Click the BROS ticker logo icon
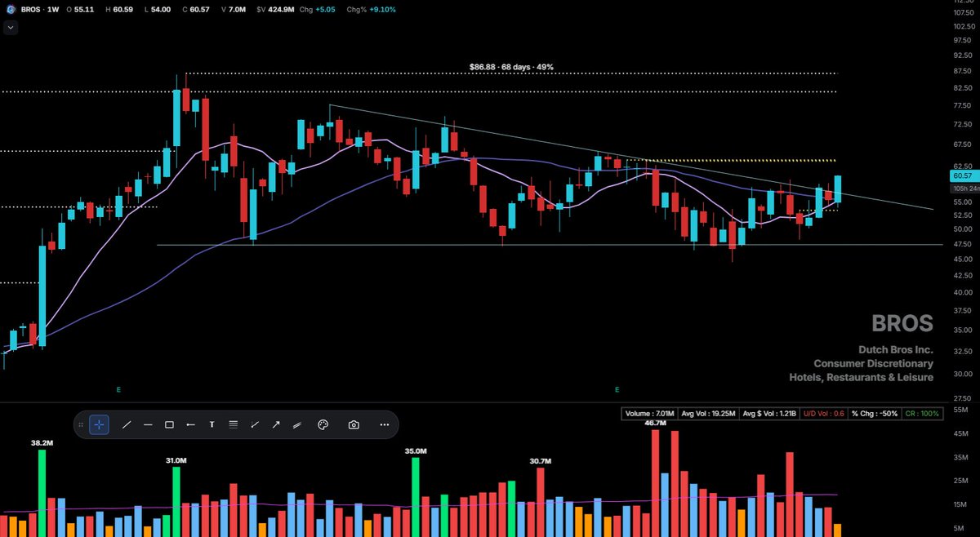Image resolution: width=980 pixels, height=537 pixels. (10, 9)
